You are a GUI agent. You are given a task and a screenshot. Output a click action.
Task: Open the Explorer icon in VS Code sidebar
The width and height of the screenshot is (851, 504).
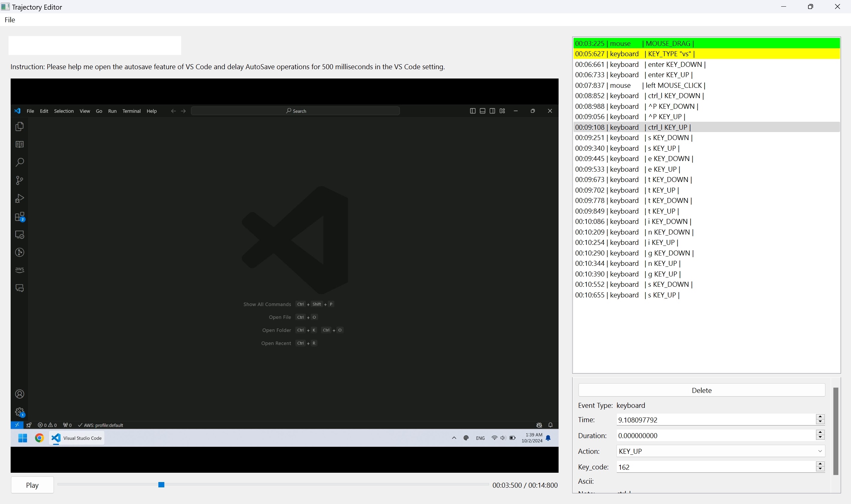pyautogui.click(x=20, y=126)
